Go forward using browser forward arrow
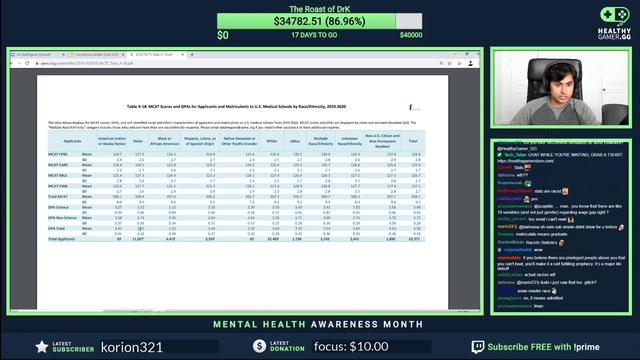Viewport: 640px width, 360px height. [x=19, y=63]
